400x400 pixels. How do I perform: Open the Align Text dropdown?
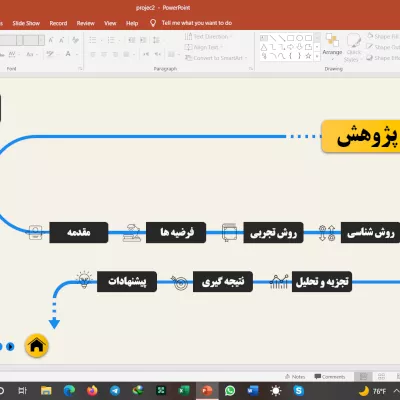click(x=204, y=47)
